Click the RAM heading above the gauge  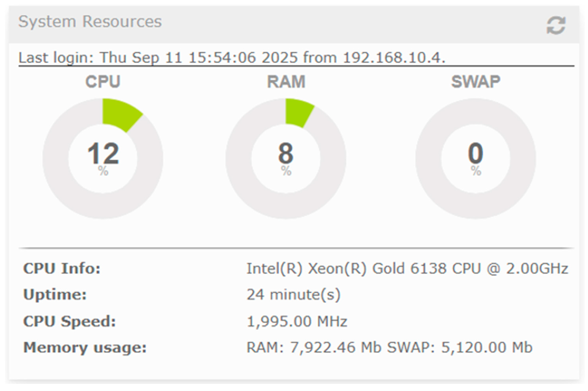(286, 81)
